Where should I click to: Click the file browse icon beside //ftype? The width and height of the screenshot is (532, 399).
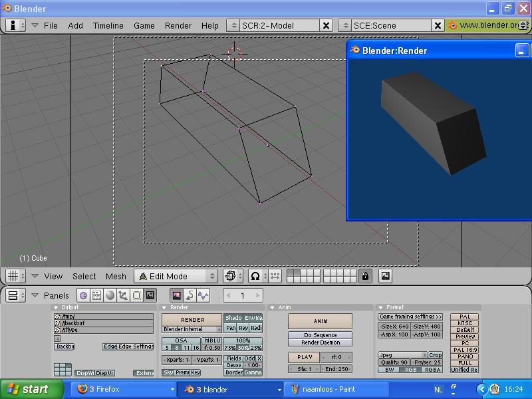(58, 330)
